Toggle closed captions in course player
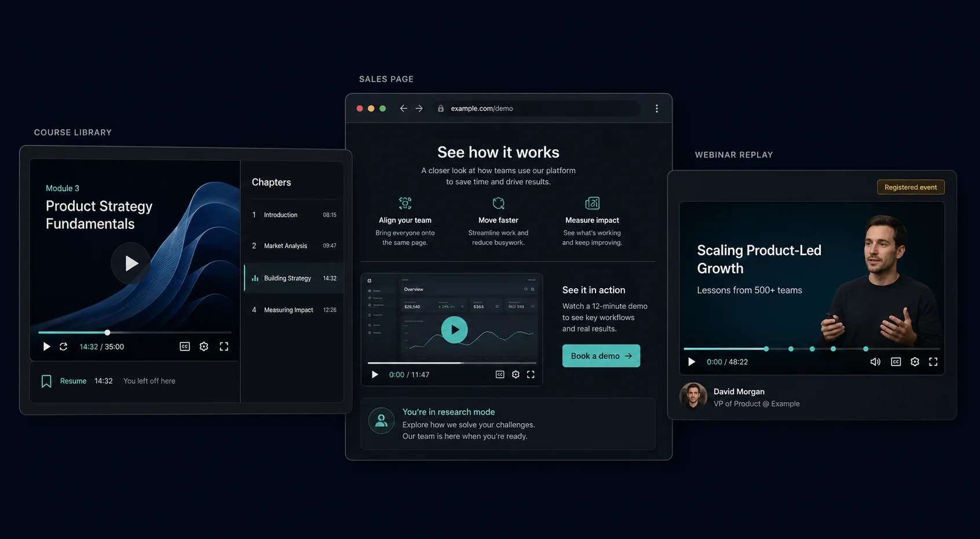This screenshot has height=539, width=980. point(185,347)
